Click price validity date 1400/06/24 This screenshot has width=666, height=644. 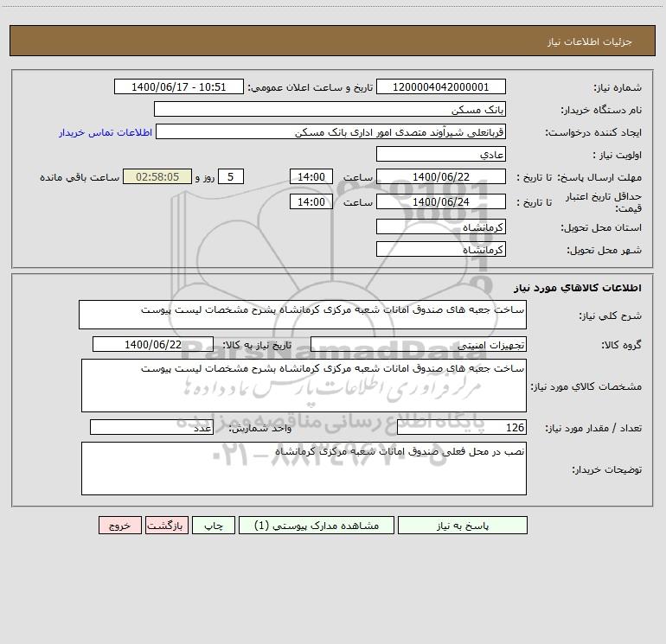pos(441,201)
